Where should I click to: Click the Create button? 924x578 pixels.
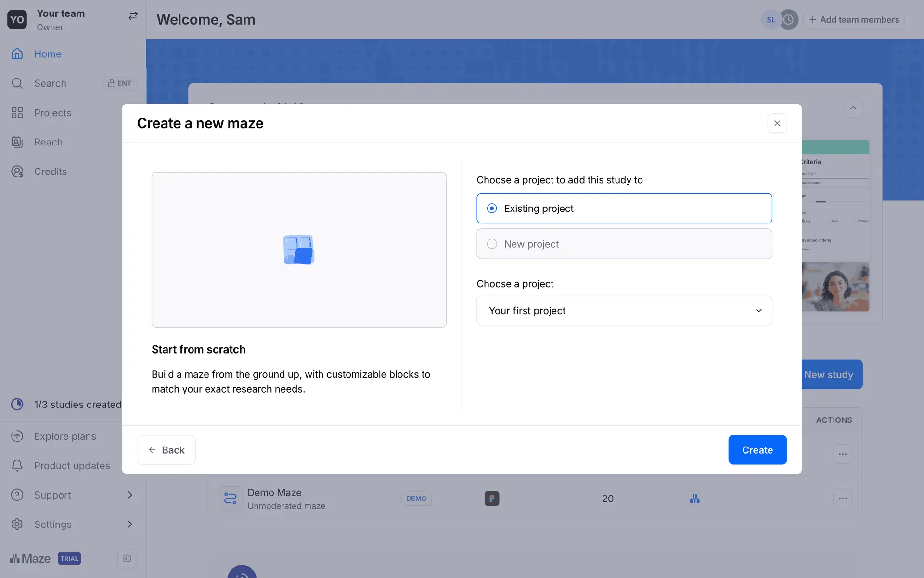tap(757, 450)
